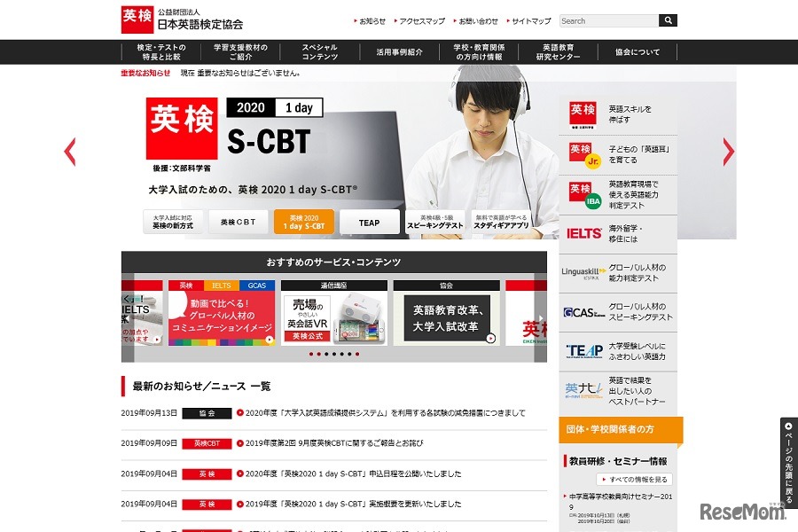Open the 売場のやさしい英会話VR card
Screen dimensions: 798x532
tap(334, 313)
